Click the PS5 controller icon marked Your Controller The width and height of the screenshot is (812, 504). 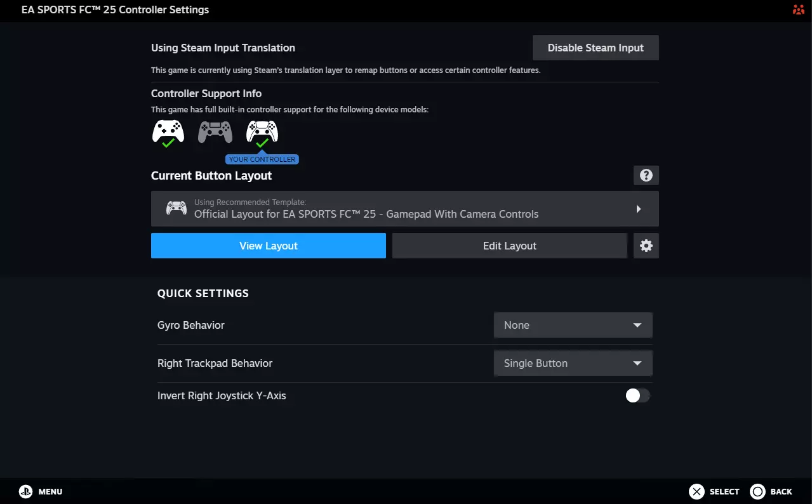[262, 133]
